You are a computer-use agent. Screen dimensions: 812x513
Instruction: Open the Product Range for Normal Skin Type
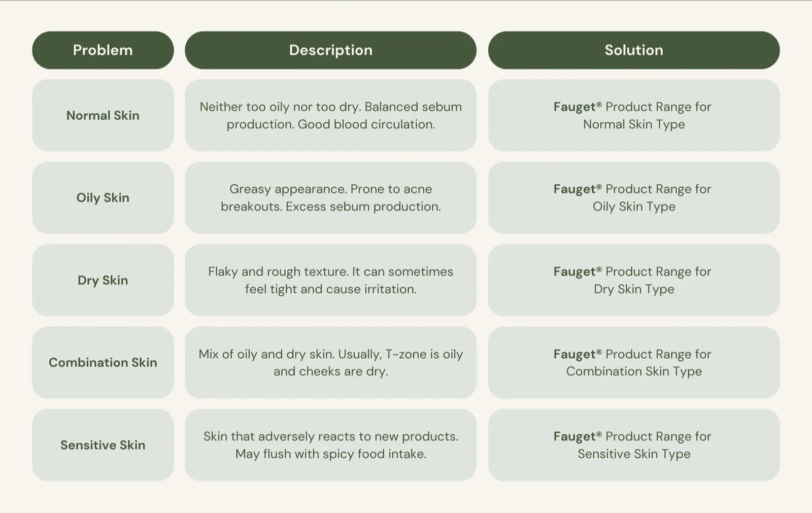633,115
